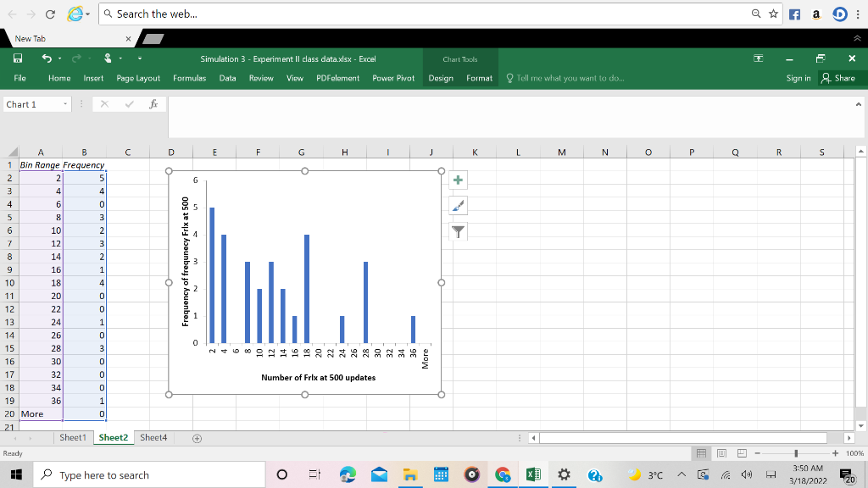Click the touch/mouse mode icon
Screen dimensions: 868x488
[108, 58]
